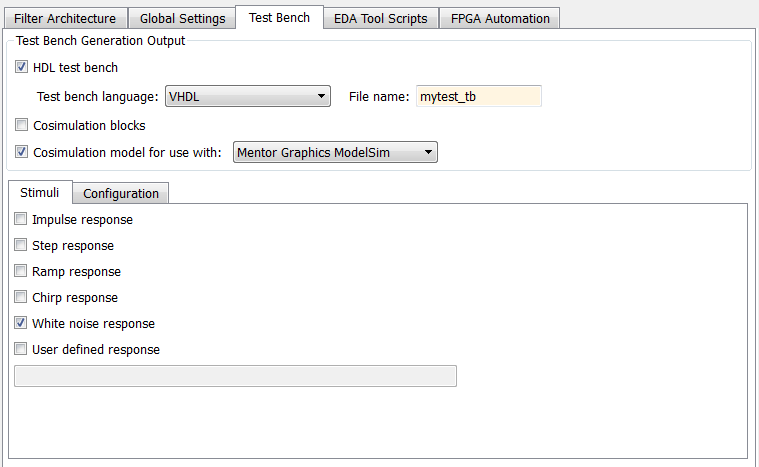Go to the EDA Tool Scripts tab
The image size is (759, 467).
(x=383, y=18)
